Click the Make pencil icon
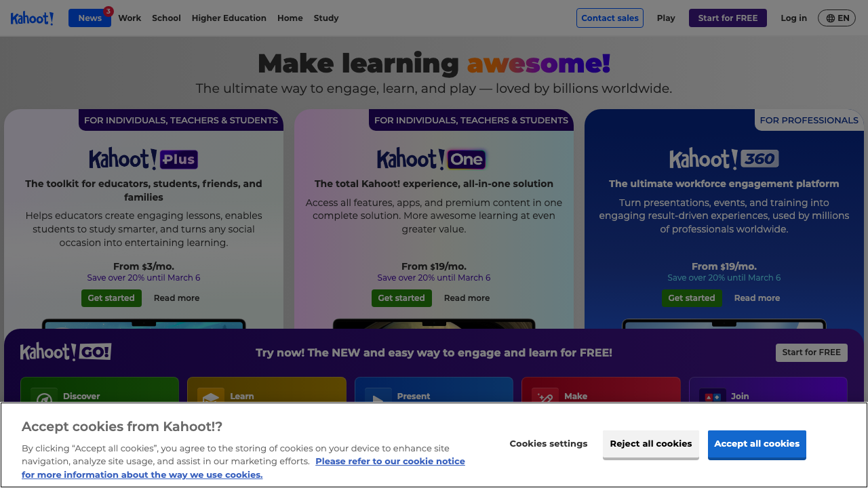868x488 pixels. coord(545,396)
